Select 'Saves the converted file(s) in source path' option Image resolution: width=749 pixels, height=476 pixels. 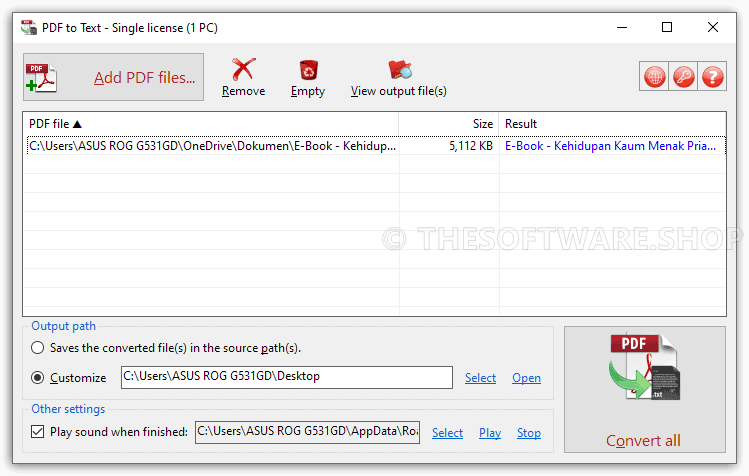click(x=38, y=347)
